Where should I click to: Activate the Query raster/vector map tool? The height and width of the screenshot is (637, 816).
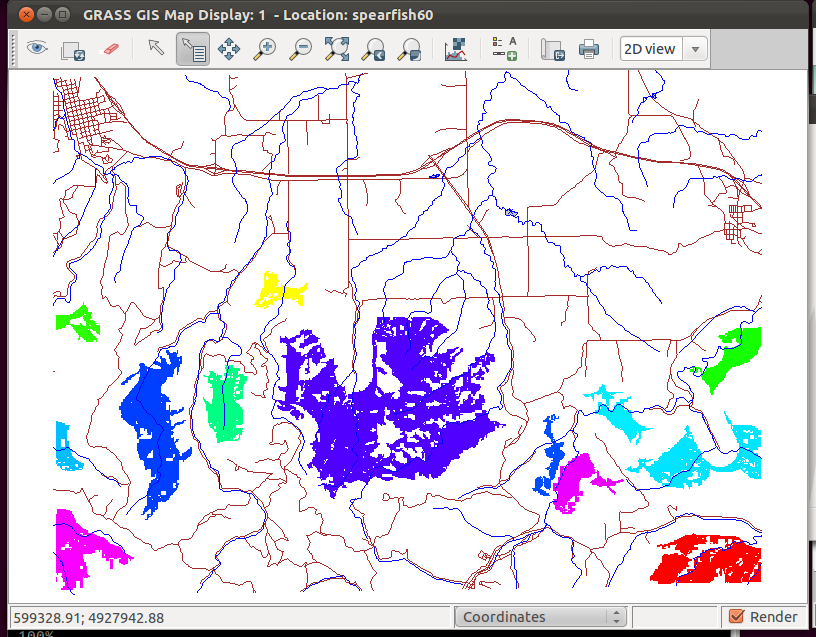193,49
